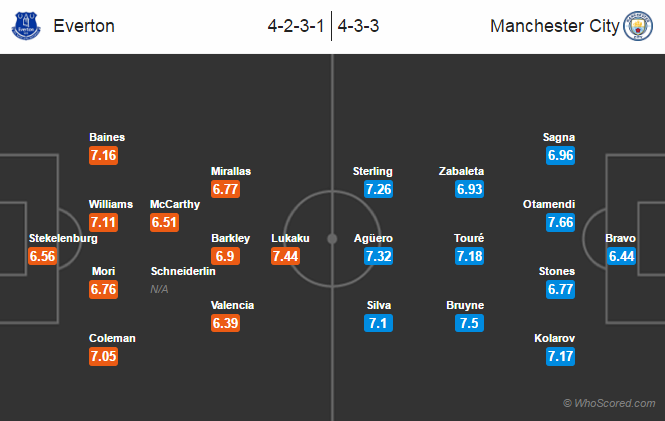Click the Sterling player name
Screen dimensions: 665x421
(373, 171)
